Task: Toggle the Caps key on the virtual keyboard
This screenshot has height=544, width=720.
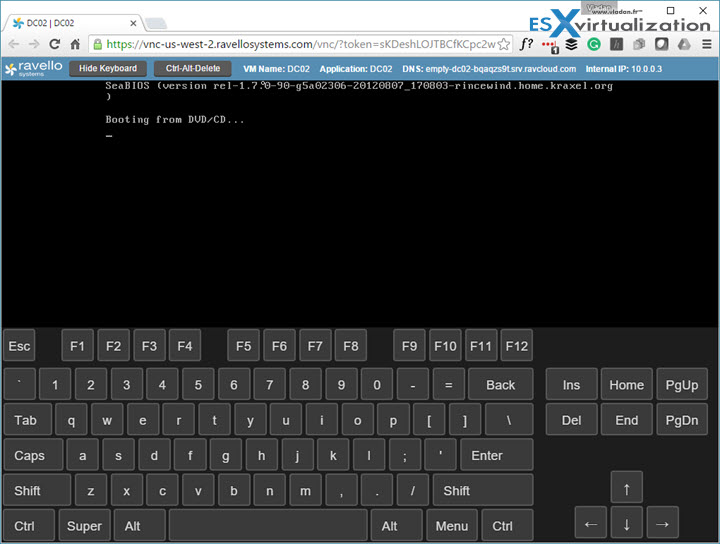Action: pyautogui.click(x=29, y=455)
